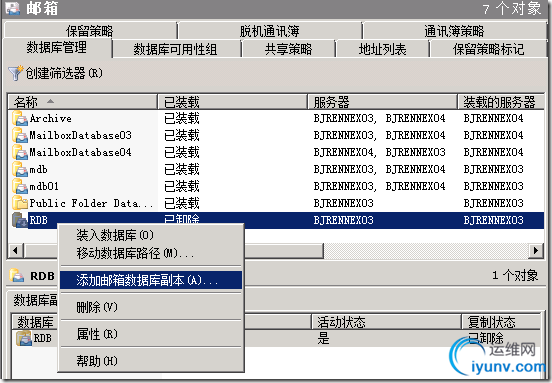Screen dimensions: 552x383
Task: Open the 通讯簿策略 tab
Action: [454, 31]
